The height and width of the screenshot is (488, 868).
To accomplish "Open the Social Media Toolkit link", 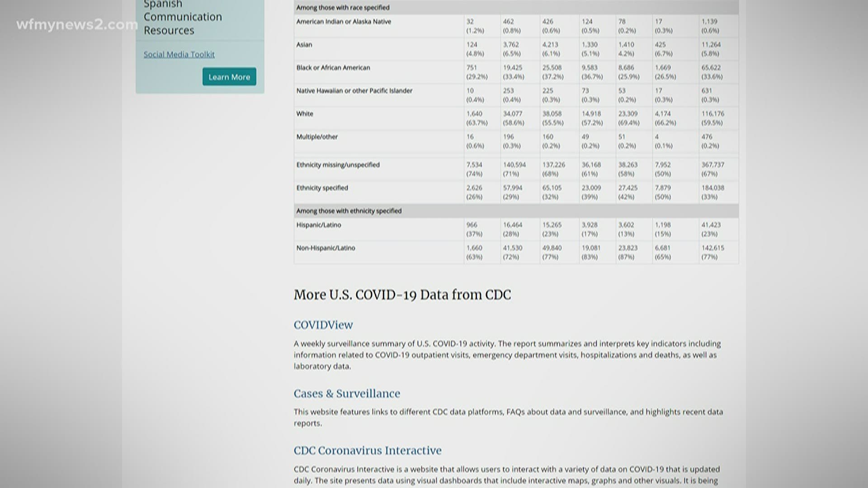I will click(x=179, y=54).
